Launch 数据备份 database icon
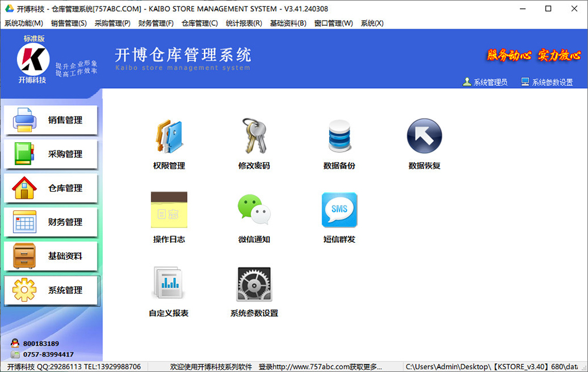Viewport: 588px width, 372px height. 339,136
